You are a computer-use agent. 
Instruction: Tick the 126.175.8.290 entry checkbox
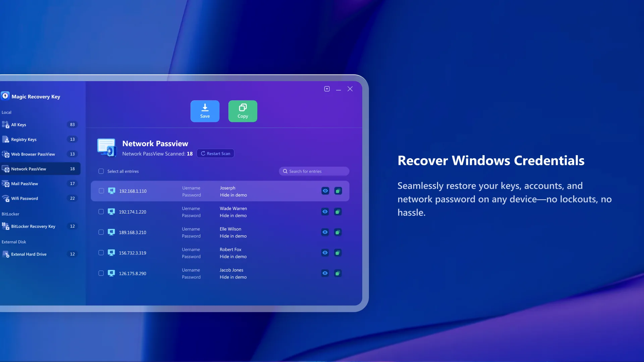(x=101, y=274)
